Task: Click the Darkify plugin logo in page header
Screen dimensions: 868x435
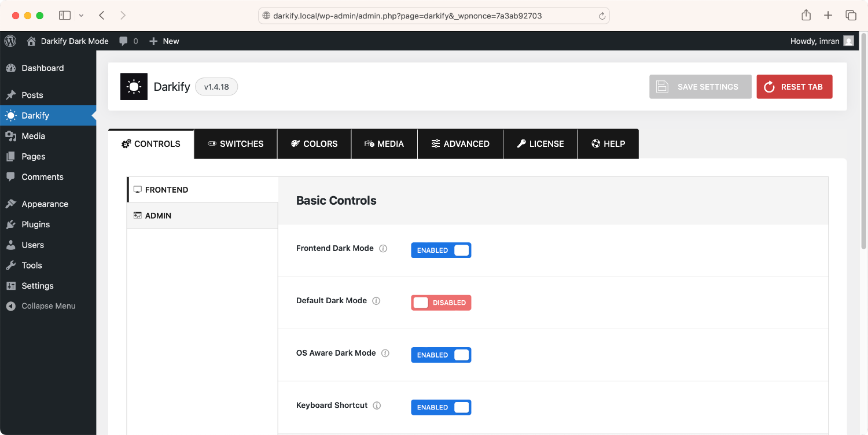Action: tap(134, 86)
